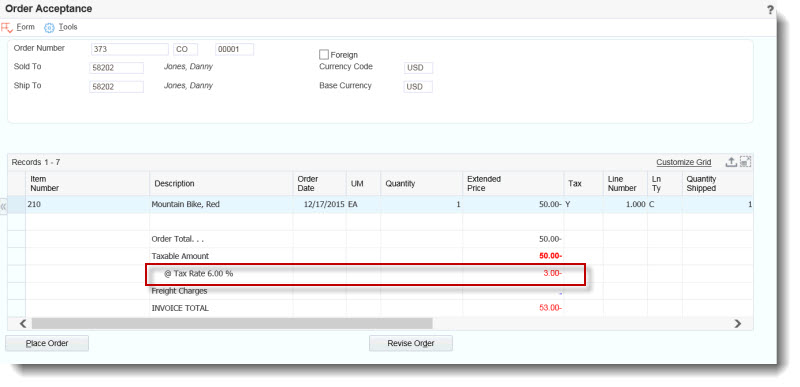Image resolution: width=800 pixels, height=387 pixels.
Task: Click the Sold To input field
Action: click(116, 68)
